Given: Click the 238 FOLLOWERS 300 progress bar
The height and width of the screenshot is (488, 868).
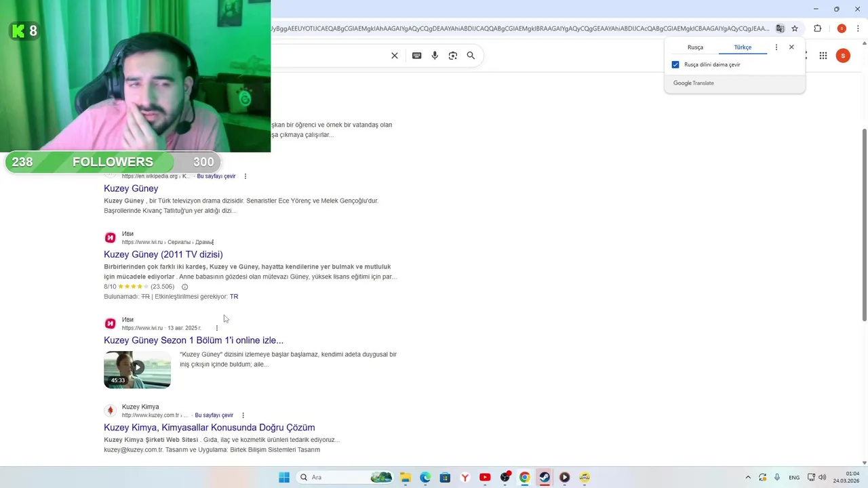Looking at the screenshot, I should coord(113,162).
